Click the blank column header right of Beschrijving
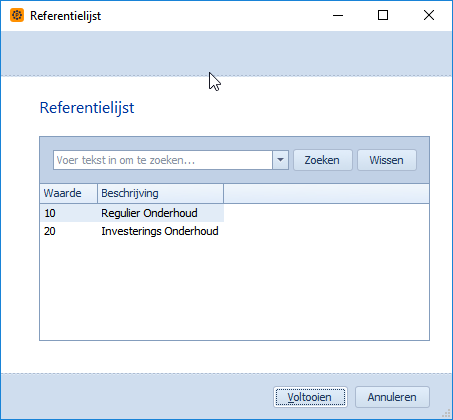The width and height of the screenshot is (453, 420). tap(326, 193)
